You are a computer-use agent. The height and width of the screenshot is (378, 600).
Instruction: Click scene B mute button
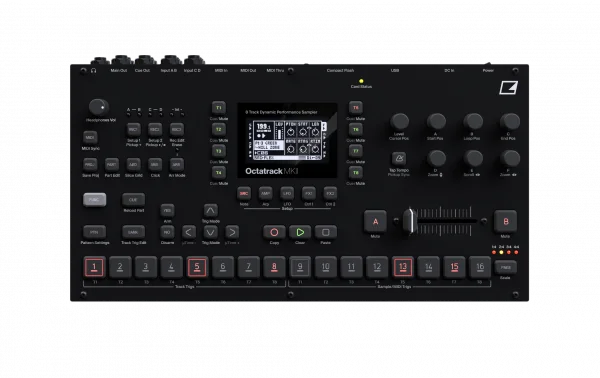pyautogui.click(x=505, y=221)
